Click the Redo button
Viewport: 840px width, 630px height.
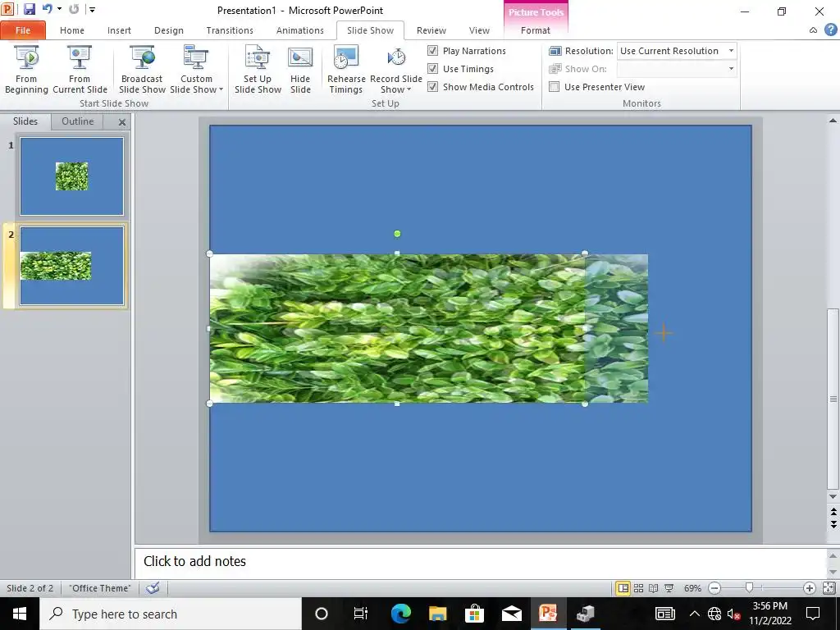click(x=74, y=9)
